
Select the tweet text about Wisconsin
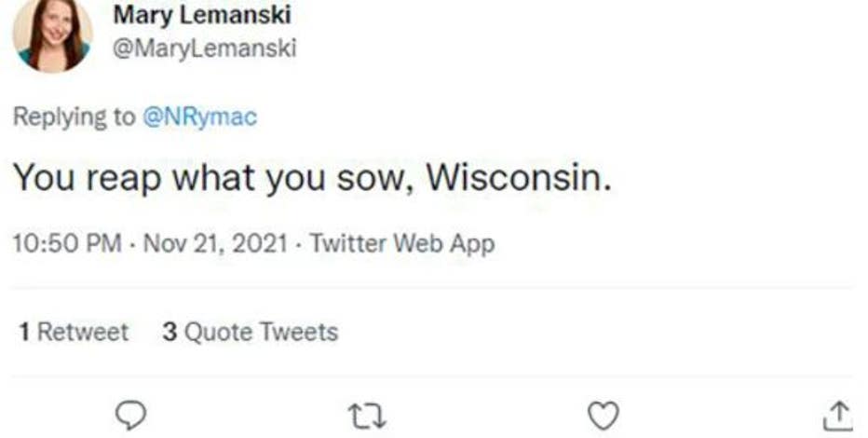[x=312, y=178]
